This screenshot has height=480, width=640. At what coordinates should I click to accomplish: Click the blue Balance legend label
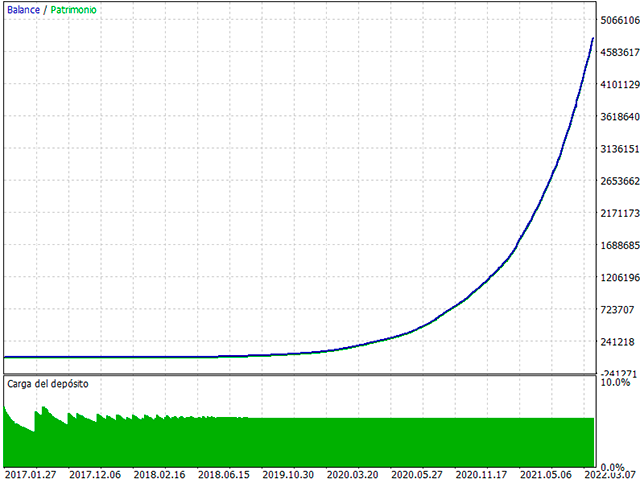[x=24, y=10]
